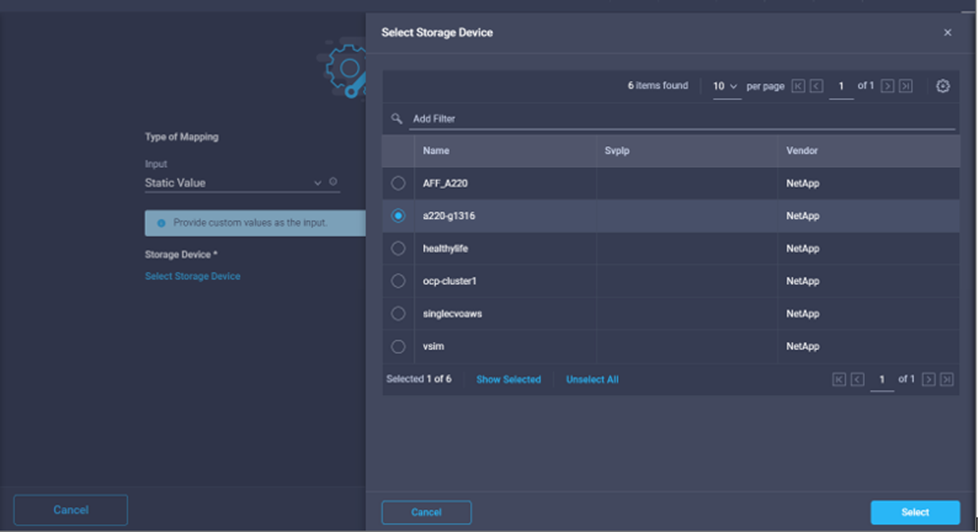Expand the Static Value input dropdown
The width and height of the screenshot is (979, 532).
pos(318,183)
